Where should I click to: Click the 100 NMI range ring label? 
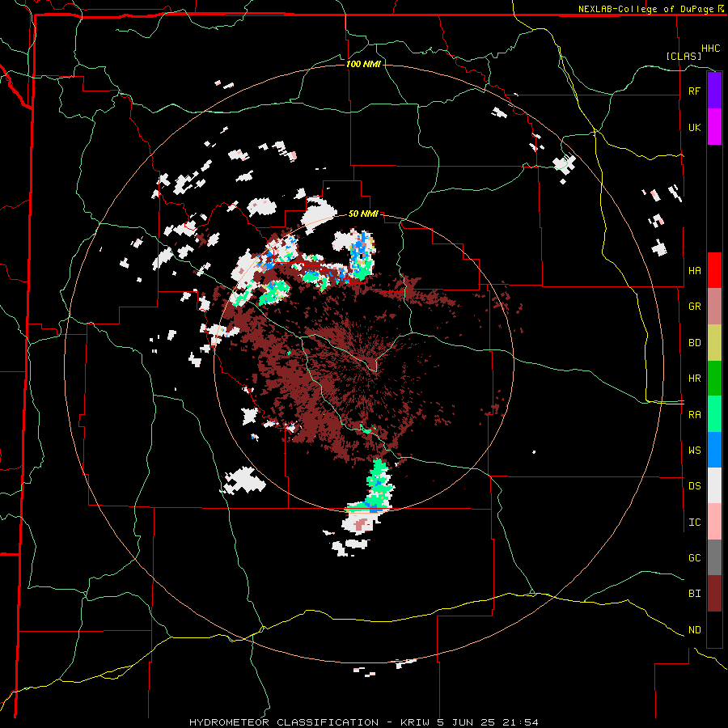tap(363, 64)
